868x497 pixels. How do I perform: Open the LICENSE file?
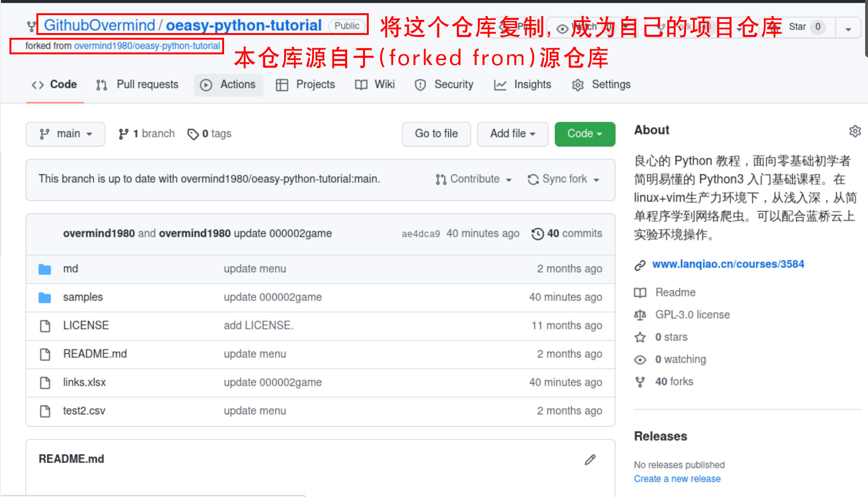(86, 326)
